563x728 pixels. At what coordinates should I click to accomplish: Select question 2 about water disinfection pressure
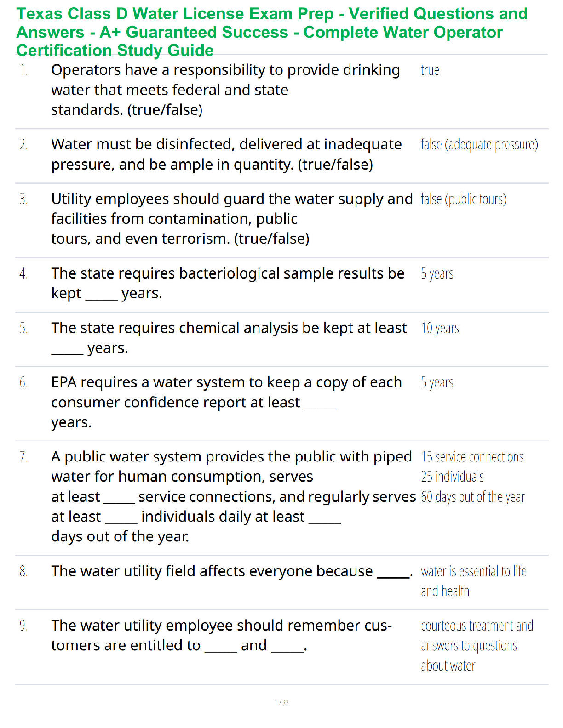tap(226, 154)
